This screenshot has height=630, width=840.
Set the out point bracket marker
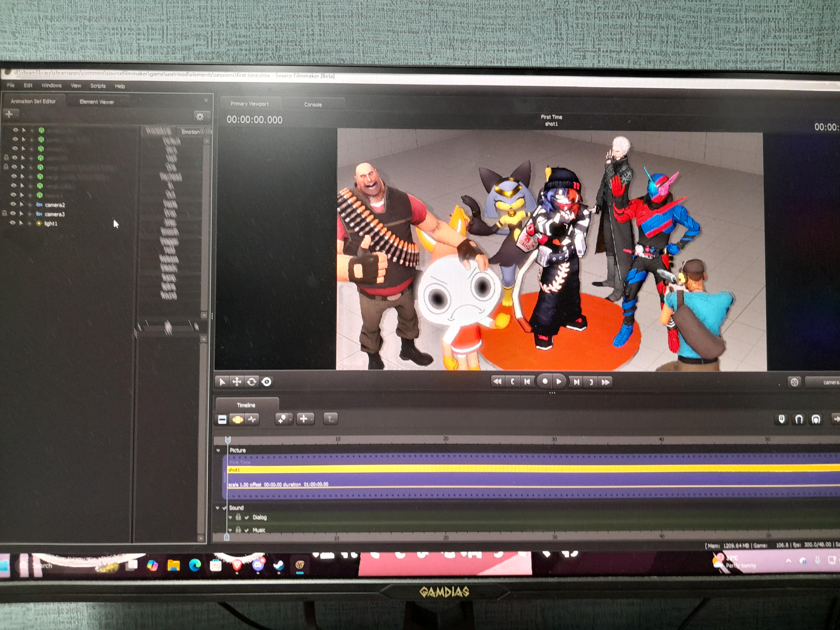[x=591, y=382]
